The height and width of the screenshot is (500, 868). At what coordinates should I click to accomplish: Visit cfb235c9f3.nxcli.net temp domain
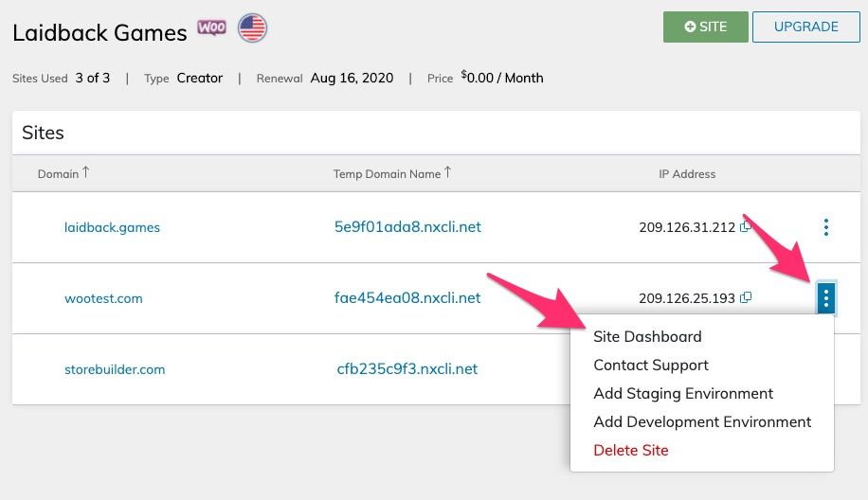tap(407, 369)
